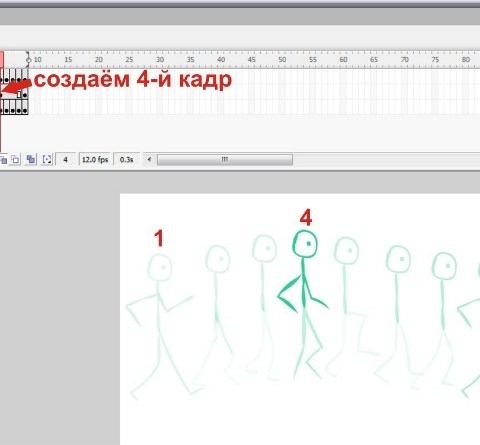Toggle the Onion Skin Outlines button
480x445 pixels.
15,160
